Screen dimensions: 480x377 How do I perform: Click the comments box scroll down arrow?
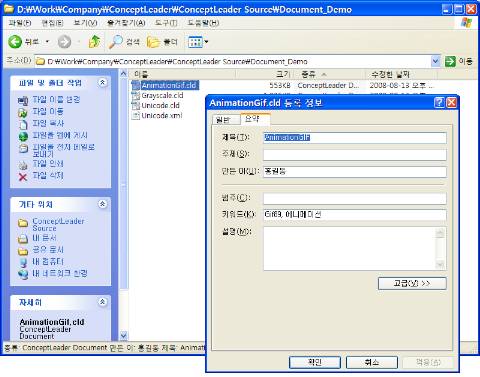(x=440, y=265)
